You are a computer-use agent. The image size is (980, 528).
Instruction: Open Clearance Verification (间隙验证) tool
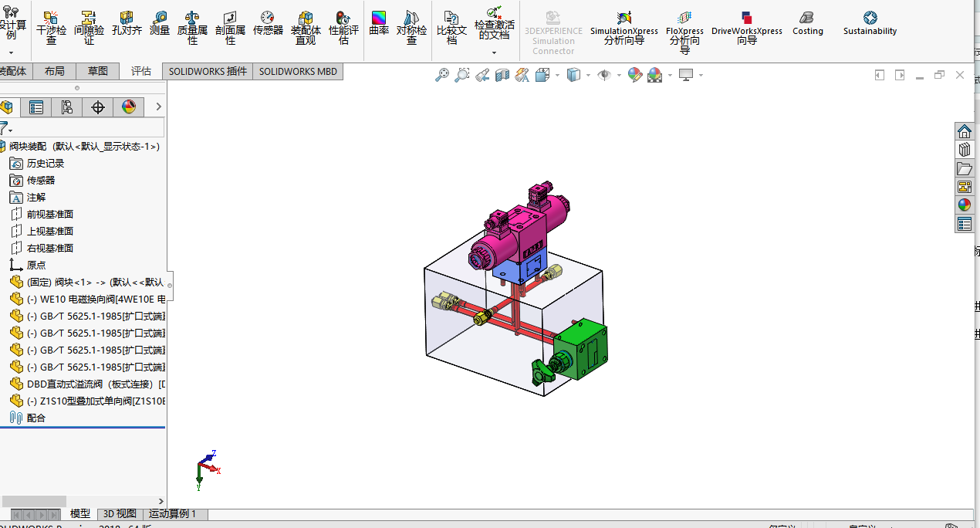89,28
